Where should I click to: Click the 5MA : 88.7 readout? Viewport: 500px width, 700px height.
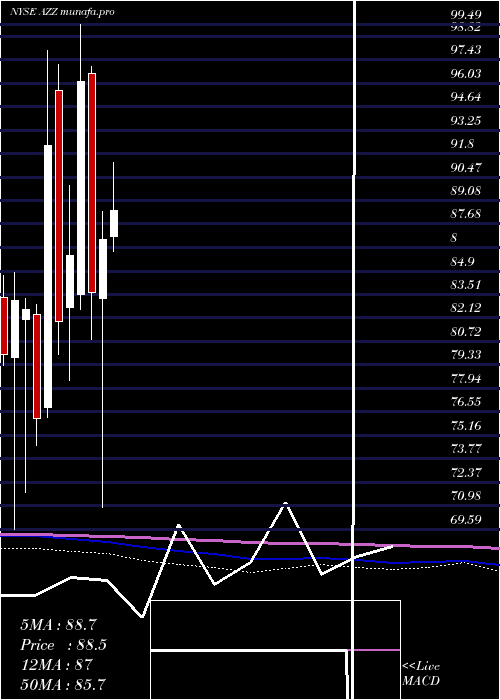pos(58,625)
